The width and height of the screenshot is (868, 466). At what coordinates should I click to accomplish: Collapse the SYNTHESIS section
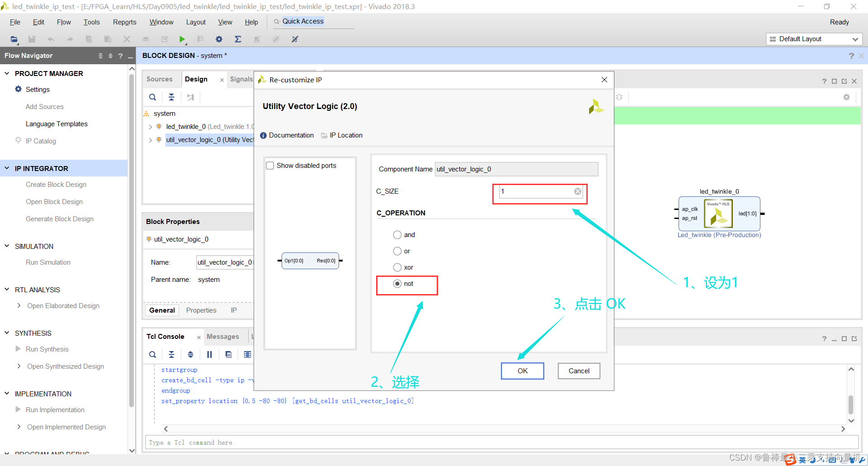point(7,333)
